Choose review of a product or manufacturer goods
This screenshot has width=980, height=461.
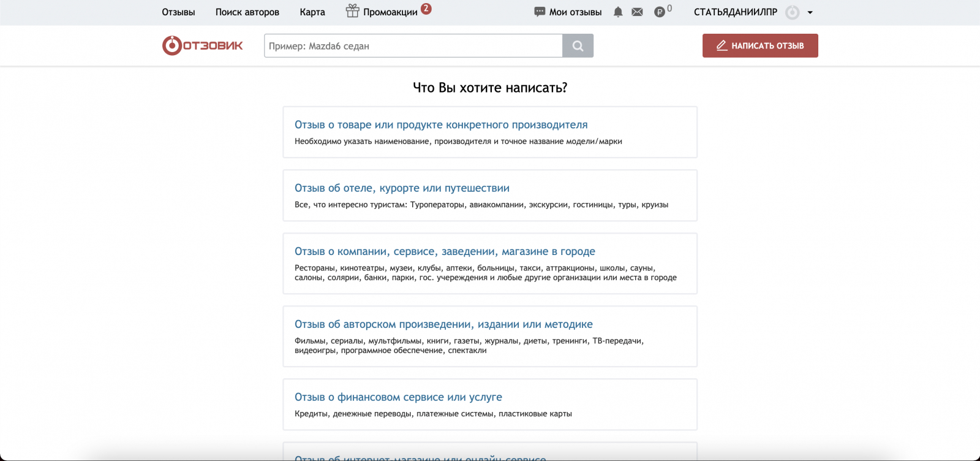441,125
